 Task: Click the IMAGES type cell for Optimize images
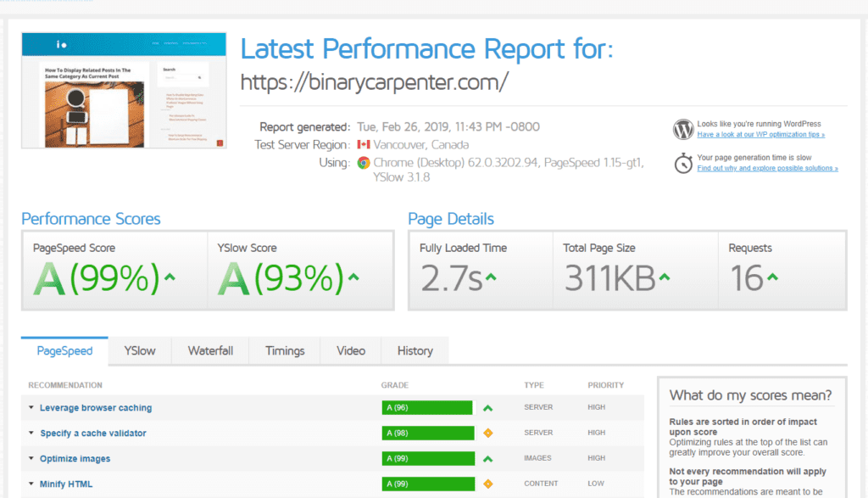[537, 458]
